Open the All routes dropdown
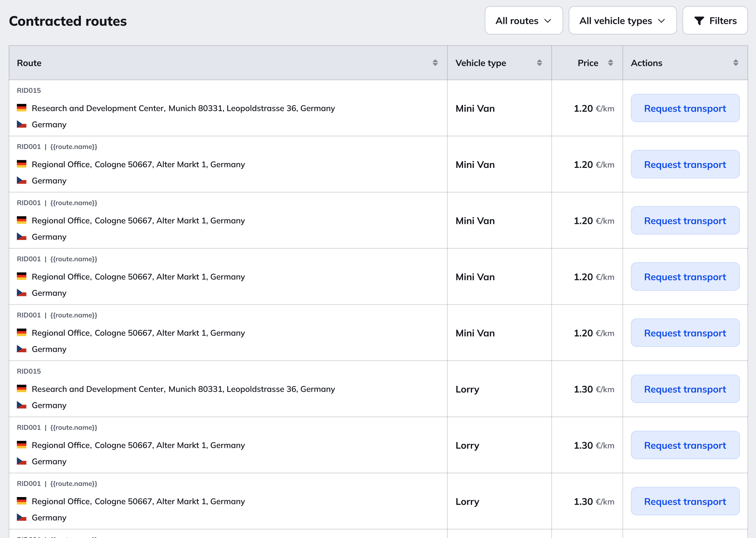Image resolution: width=756 pixels, height=538 pixels. [x=524, y=21]
